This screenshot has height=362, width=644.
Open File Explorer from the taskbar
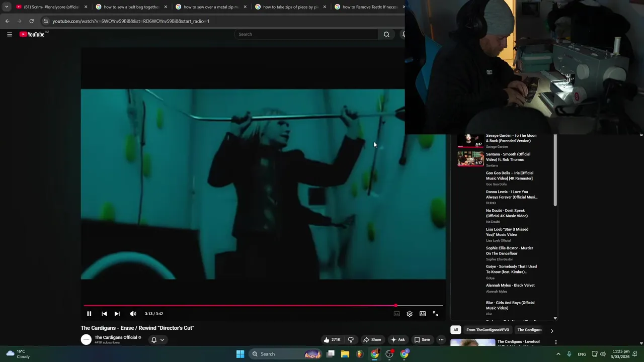(345, 354)
